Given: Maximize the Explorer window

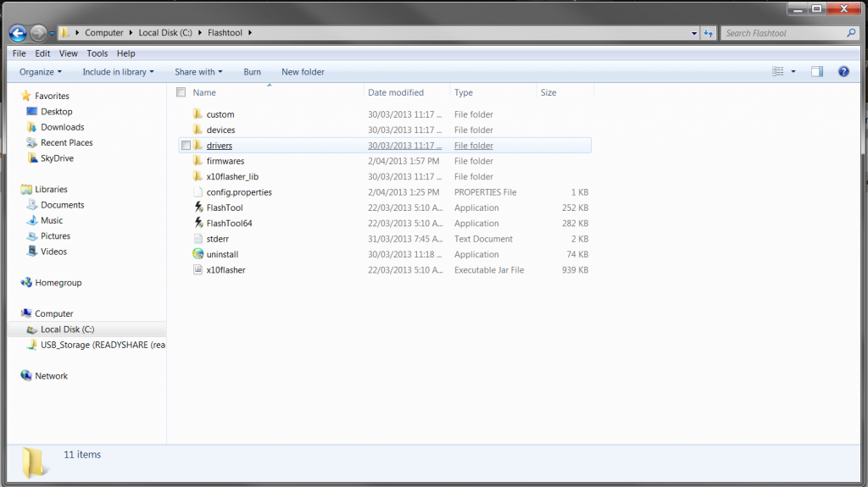Looking at the screenshot, I should click(x=816, y=8).
